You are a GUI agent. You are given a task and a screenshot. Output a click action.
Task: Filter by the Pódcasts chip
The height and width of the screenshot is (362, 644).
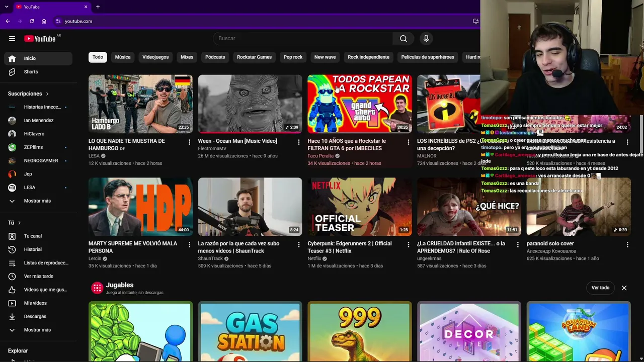point(215,57)
